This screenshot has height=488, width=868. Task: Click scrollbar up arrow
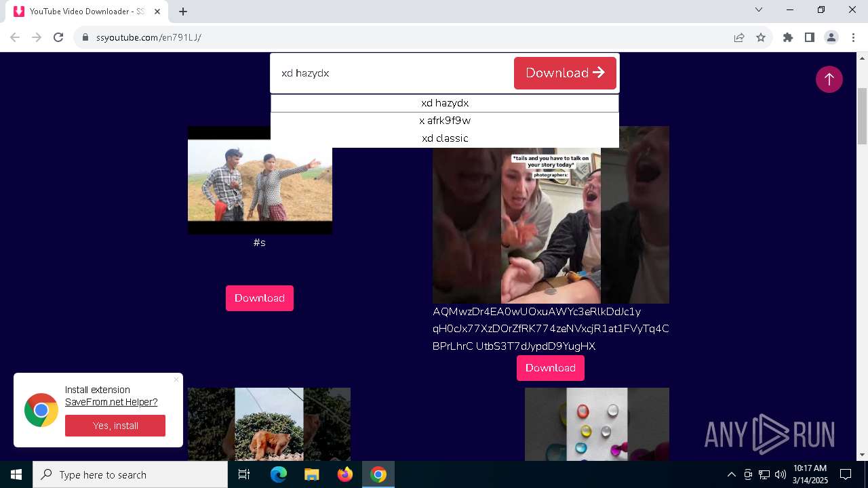[x=862, y=58]
